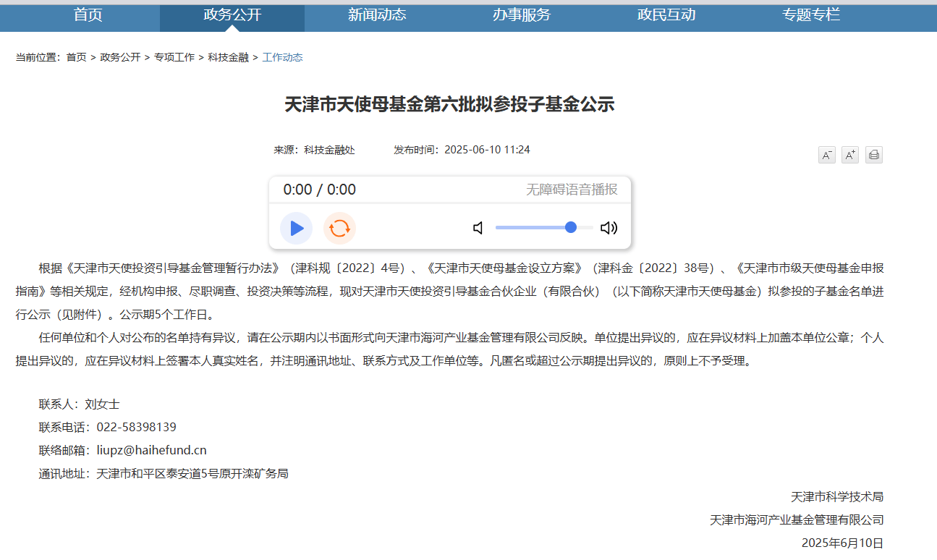Restart audio with the orange refresh icon
The width and height of the screenshot is (937, 560).
coord(339,229)
